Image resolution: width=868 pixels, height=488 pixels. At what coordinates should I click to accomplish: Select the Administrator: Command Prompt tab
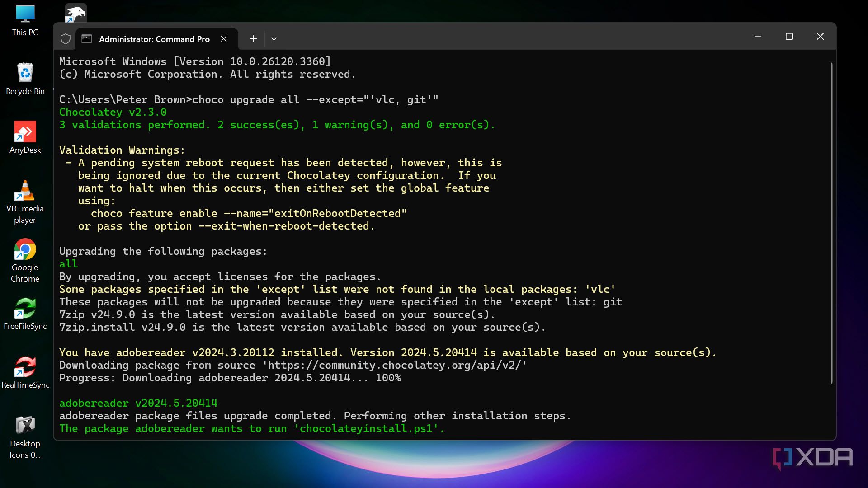[x=154, y=39]
